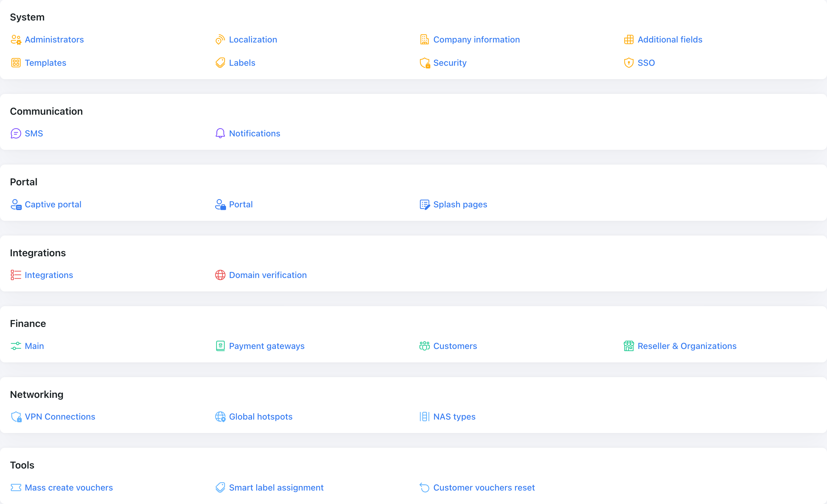This screenshot has height=504, width=827.
Task: Open the Additional fields page
Action: [x=670, y=39]
